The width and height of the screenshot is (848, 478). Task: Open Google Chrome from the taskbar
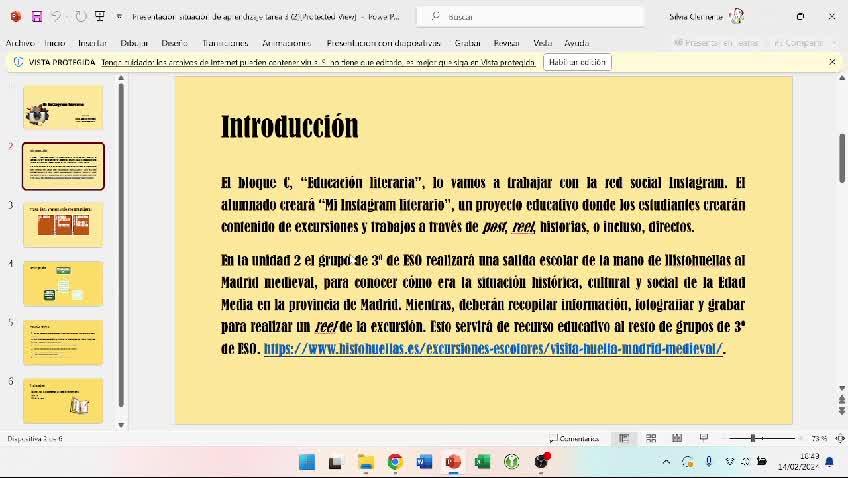pos(395,462)
